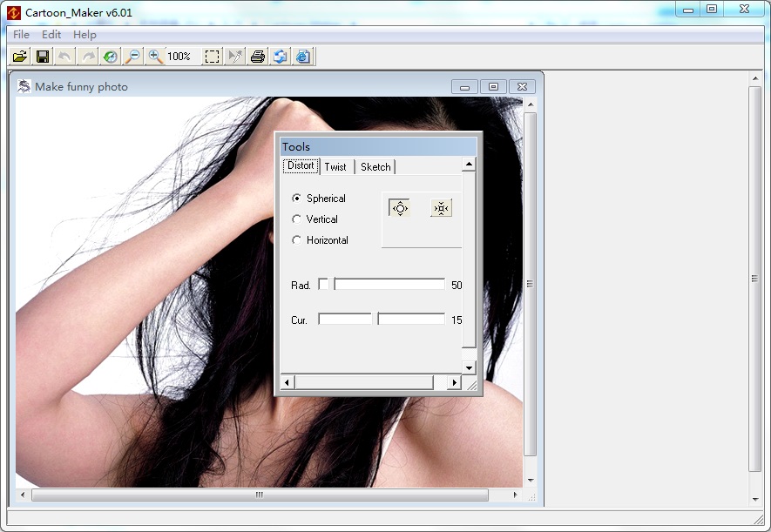This screenshot has width=771, height=532.
Task: Click the Tools panel scroll up arrow
Action: pos(469,164)
